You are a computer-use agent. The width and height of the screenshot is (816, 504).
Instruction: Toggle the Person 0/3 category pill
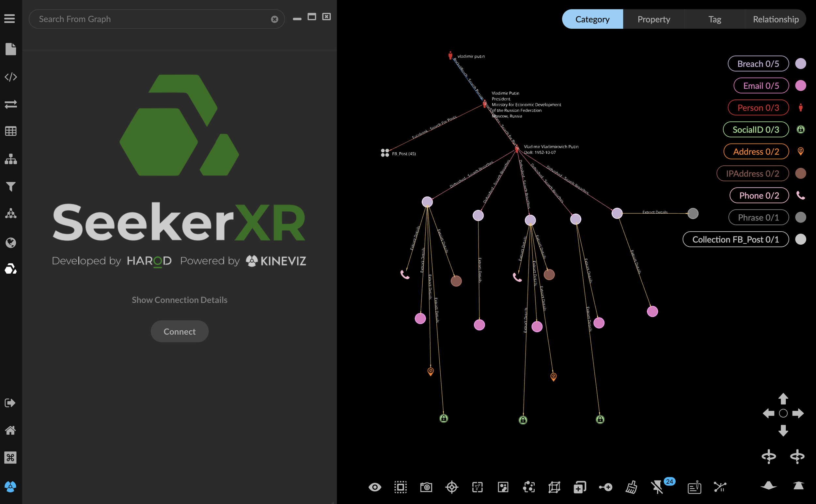(758, 108)
